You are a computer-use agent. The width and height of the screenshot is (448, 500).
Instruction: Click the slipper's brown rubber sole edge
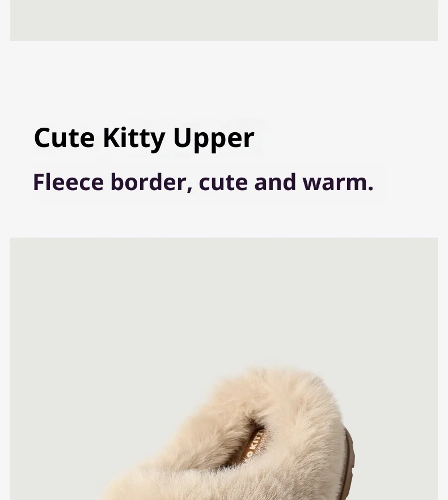pyautogui.click(x=349, y=463)
